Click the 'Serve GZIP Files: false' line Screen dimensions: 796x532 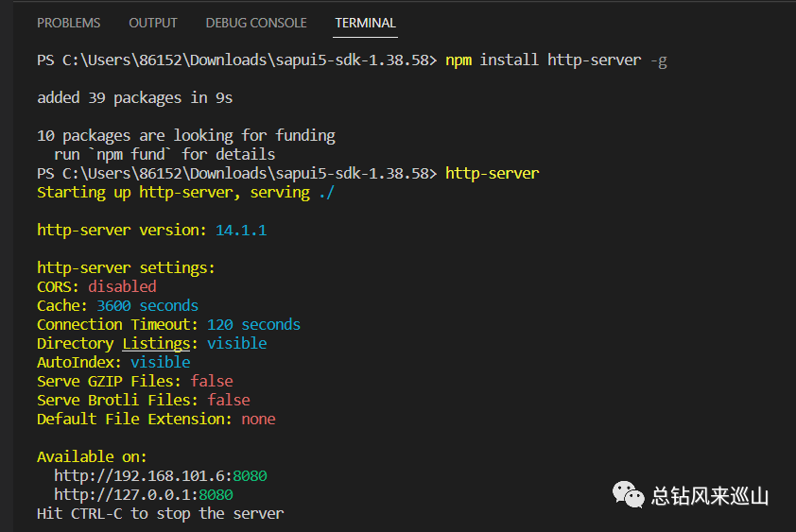[x=135, y=381]
